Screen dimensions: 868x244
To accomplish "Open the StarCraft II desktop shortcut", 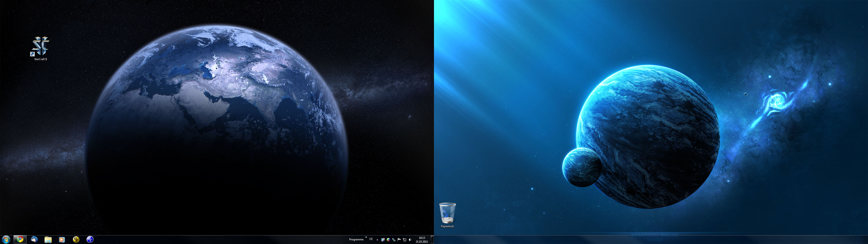I will (x=40, y=48).
